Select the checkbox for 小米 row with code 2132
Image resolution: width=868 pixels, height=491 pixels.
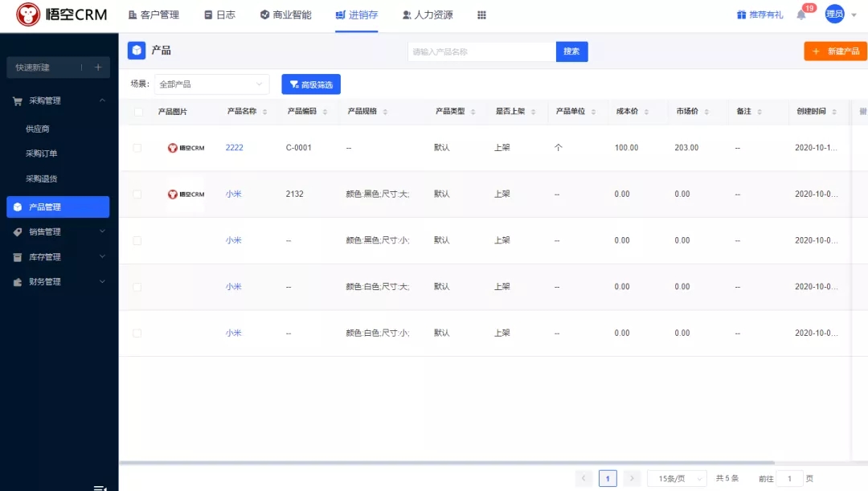point(137,194)
